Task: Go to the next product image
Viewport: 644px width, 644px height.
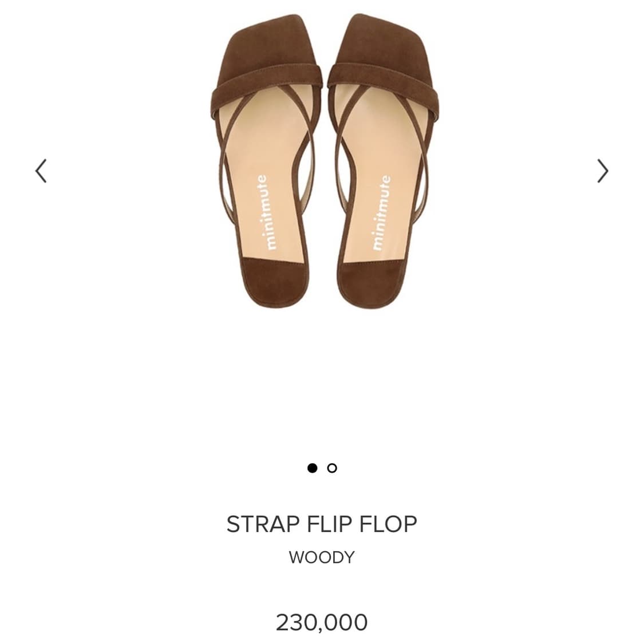Action: (602, 171)
